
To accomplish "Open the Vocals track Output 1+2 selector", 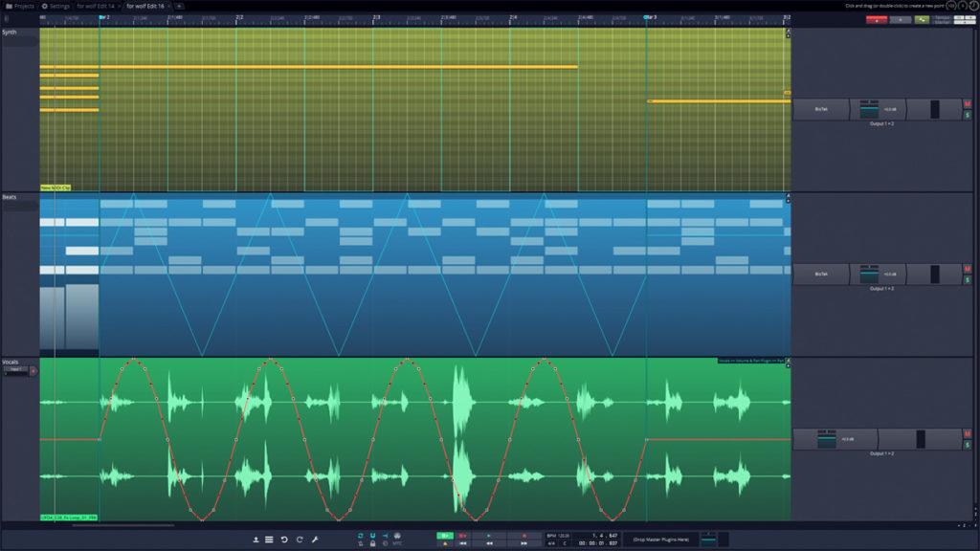I will pos(881,453).
